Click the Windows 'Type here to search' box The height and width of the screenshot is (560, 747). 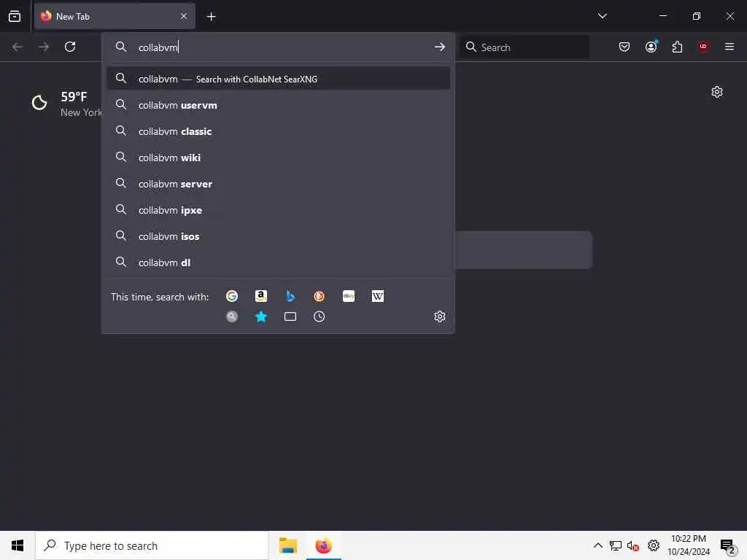pos(152,545)
